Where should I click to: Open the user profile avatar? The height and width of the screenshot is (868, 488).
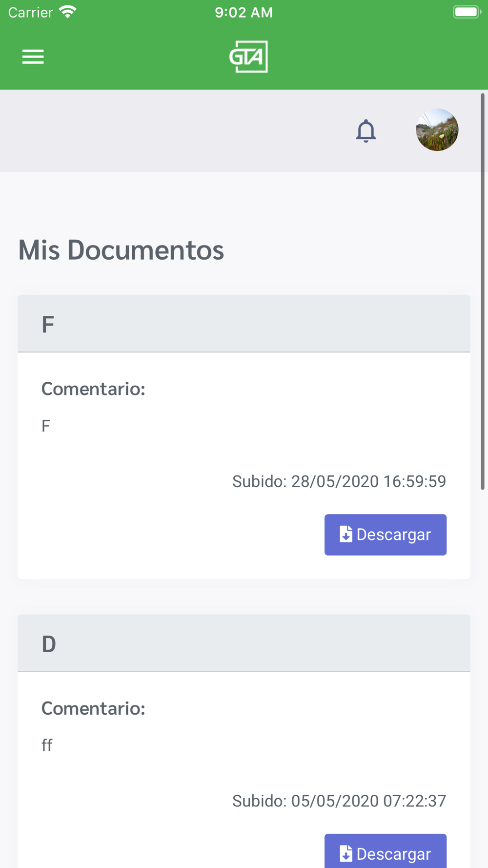(437, 130)
